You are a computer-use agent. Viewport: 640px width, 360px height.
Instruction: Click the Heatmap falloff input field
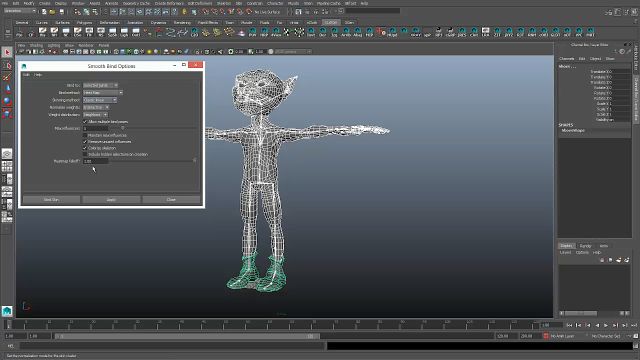pyautogui.click(x=96, y=161)
